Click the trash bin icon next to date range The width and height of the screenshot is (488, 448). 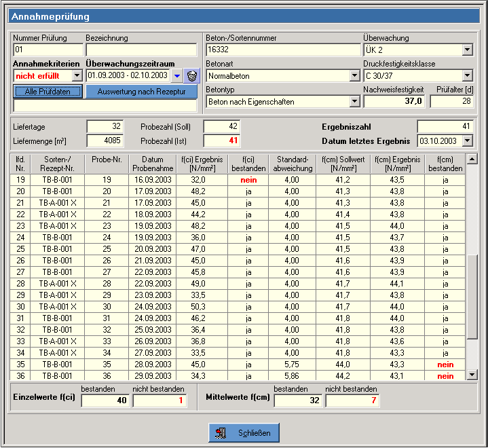pyautogui.click(x=191, y=75)
